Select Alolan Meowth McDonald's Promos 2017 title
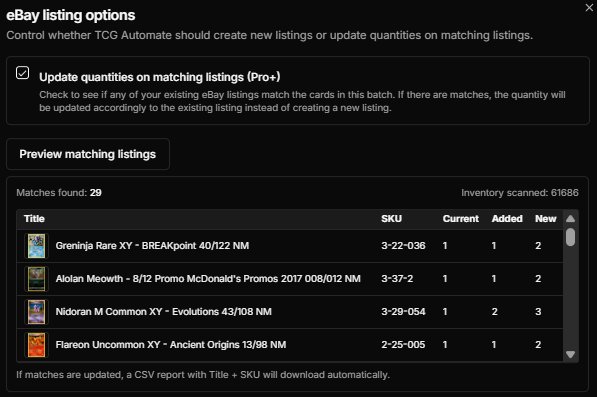 (208, 279)
